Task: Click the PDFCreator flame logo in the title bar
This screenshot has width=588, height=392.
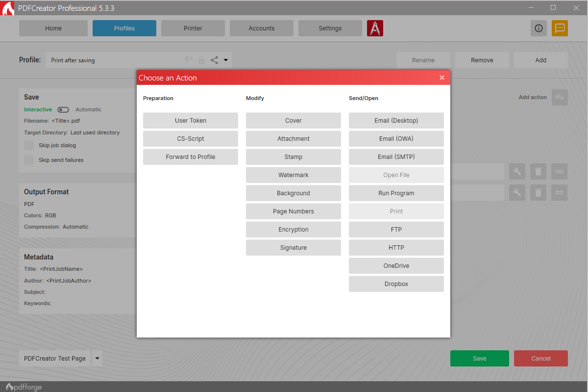Action: 7,8
